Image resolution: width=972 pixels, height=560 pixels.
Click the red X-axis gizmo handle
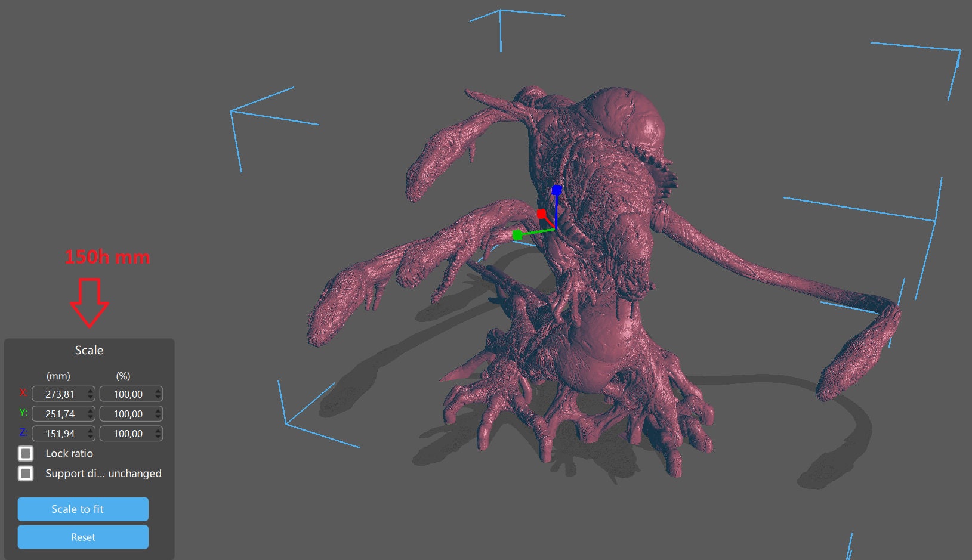(x=541, y=214)
